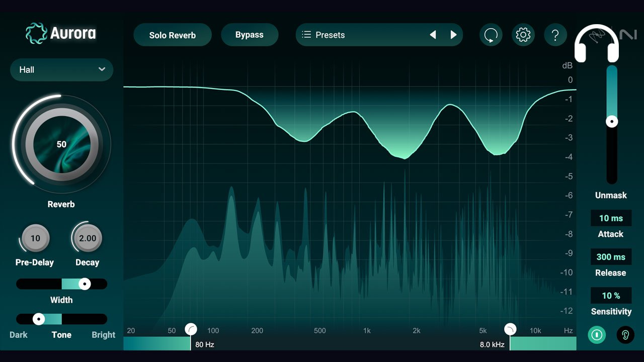Toggle the green power button
The image size is (644, 362).
597,335
